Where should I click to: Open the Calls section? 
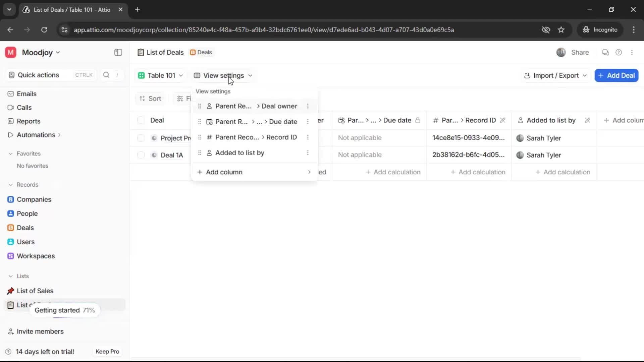(x=24, y=107)
